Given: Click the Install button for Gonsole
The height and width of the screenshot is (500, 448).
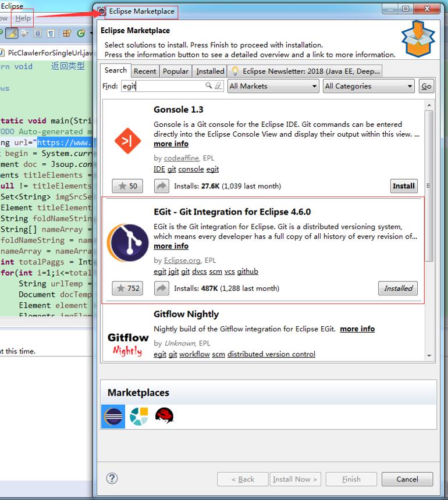Looking at the screenshot, I should tap(404, 186).
